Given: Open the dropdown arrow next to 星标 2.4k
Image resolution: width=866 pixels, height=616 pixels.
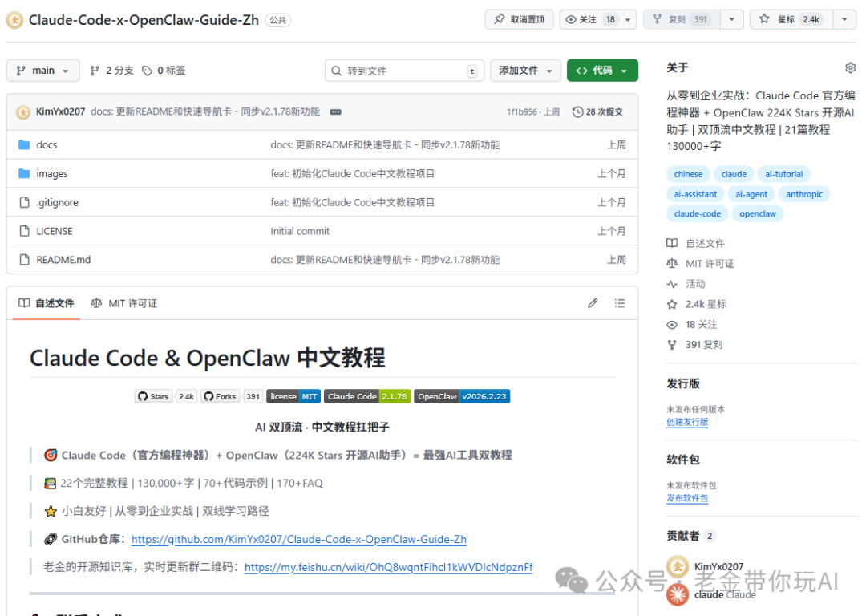Looking at the screenshot, I should (x=844, y=19).
